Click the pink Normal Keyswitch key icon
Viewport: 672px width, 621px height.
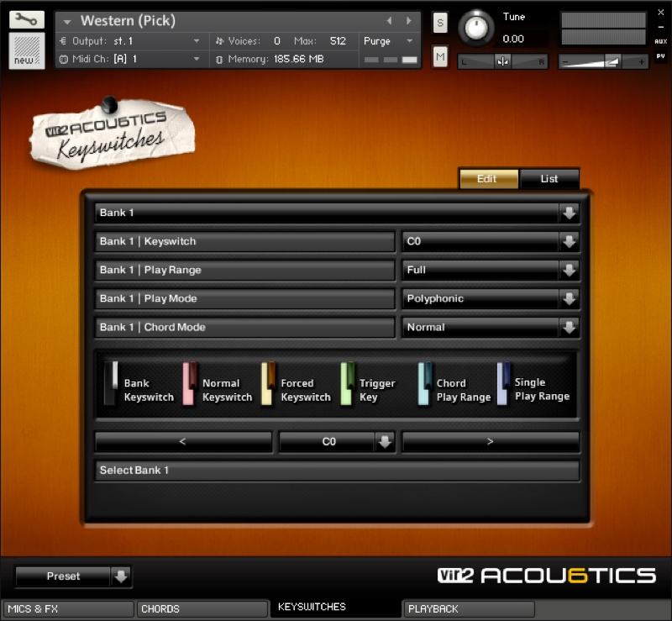coord(190,383)
